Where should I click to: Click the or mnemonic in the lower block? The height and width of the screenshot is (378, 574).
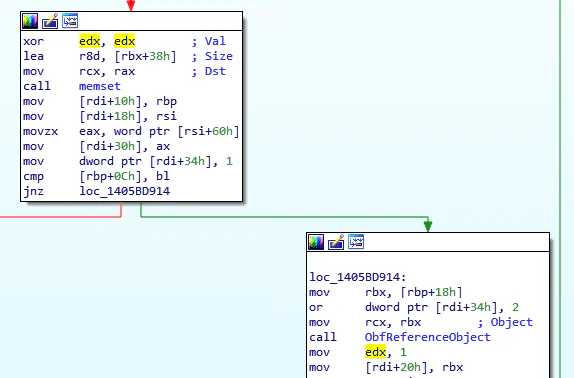tap(316, 307)
